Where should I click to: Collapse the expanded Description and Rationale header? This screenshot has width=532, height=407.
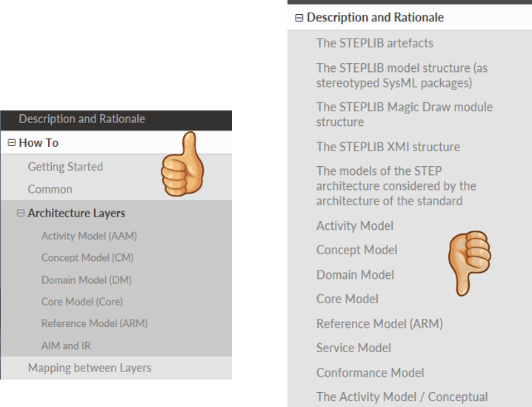[x=299, y=18]
